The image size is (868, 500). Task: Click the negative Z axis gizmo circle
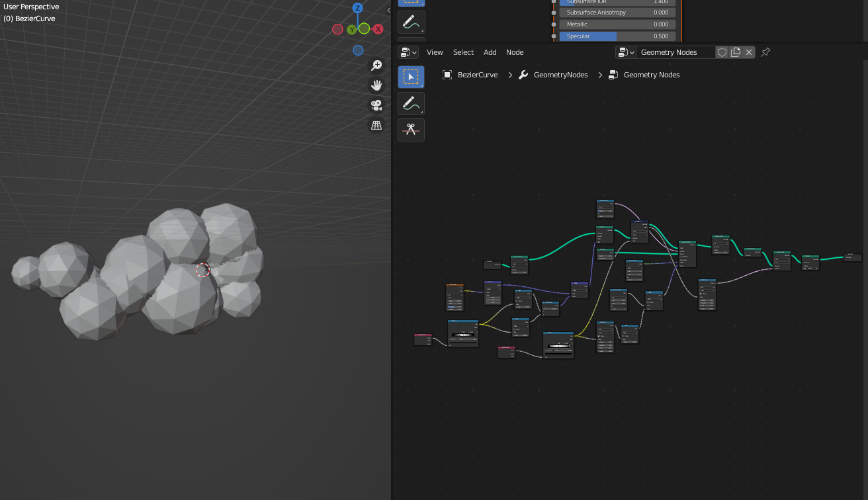pos(358,50)
